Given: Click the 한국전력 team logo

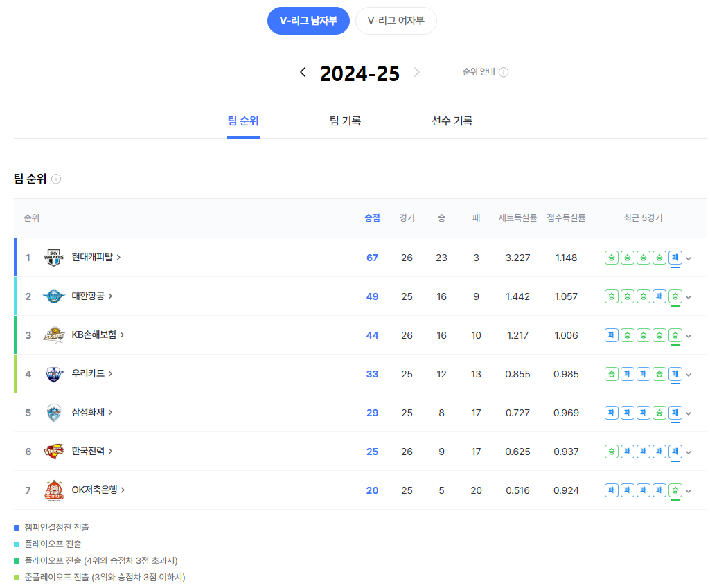Looking at the screenshot, I should pos(55,451).
